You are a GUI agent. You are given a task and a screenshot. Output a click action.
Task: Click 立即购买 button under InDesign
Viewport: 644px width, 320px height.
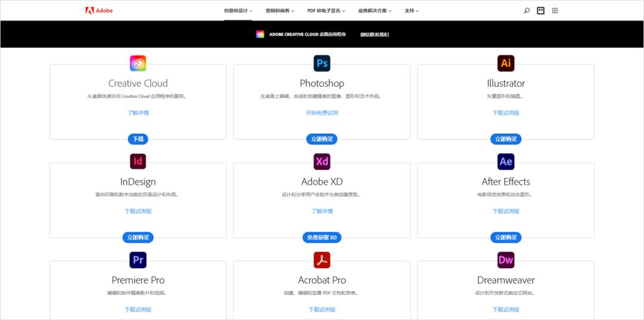[x=138, y=238]
